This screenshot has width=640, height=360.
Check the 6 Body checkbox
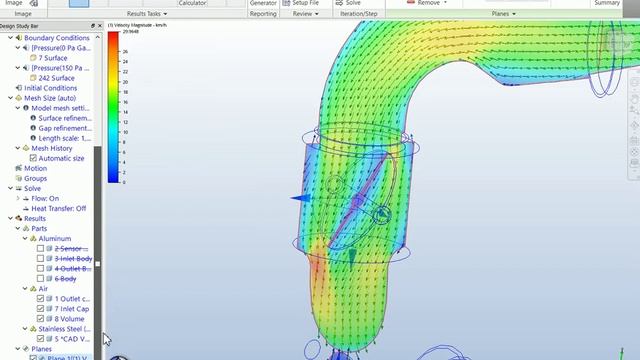[40, 278]
